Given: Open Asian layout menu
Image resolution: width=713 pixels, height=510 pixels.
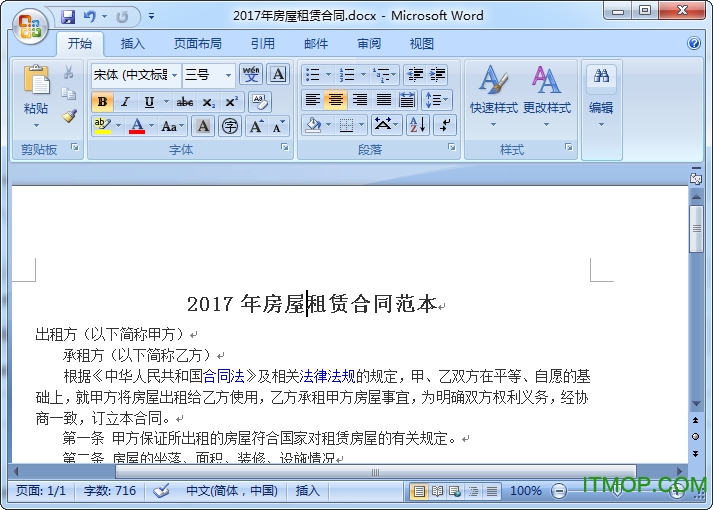Looking at the screenshot, I should click(386, 125).
